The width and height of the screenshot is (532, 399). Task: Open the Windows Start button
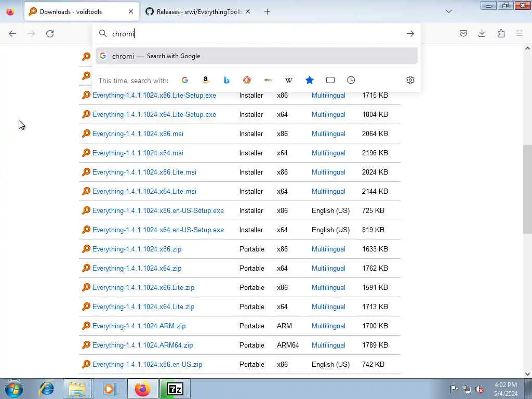pyautogui.click(x=14, y=389)
